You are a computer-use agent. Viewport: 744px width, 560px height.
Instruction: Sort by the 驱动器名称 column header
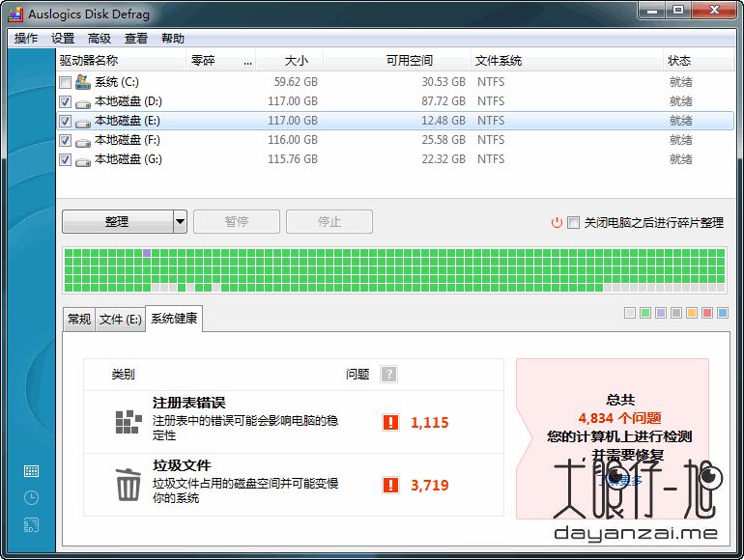121,60
